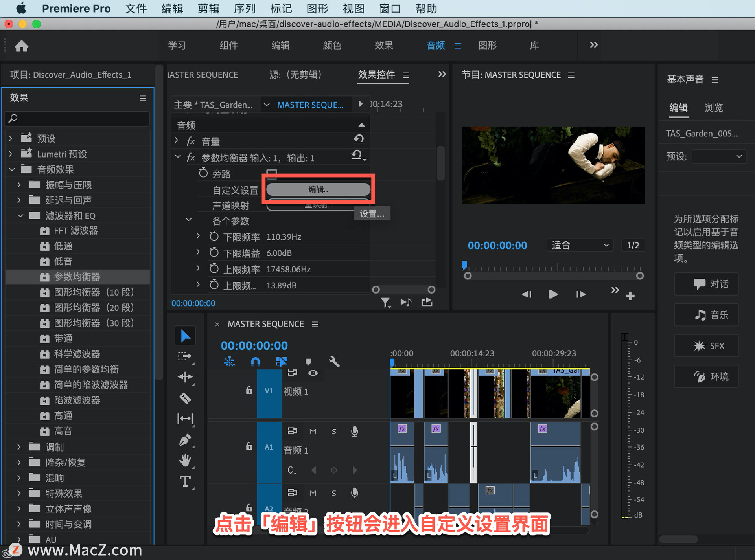
Task: Reset the 音量 effect
Action: pos(359,139)
